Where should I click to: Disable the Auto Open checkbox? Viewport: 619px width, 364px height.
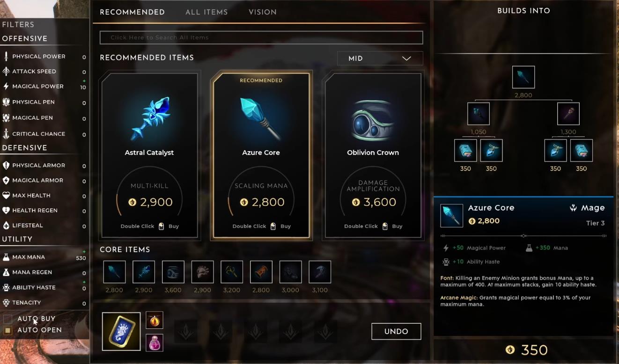(x=8, y=330)
